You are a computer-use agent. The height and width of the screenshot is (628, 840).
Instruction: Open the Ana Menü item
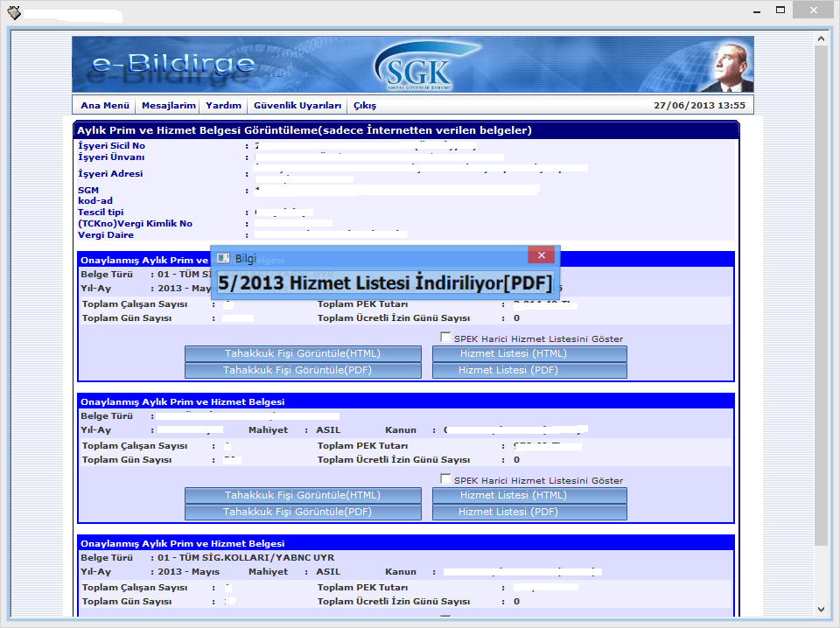click(x=105, y=105)
